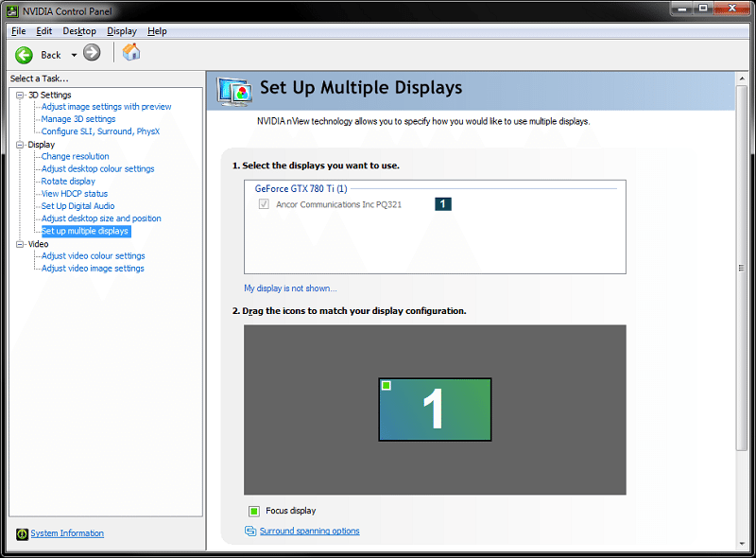Select Set up multiple displays task
The height and width of the screenshot is (558, 756).
[85, 231]
